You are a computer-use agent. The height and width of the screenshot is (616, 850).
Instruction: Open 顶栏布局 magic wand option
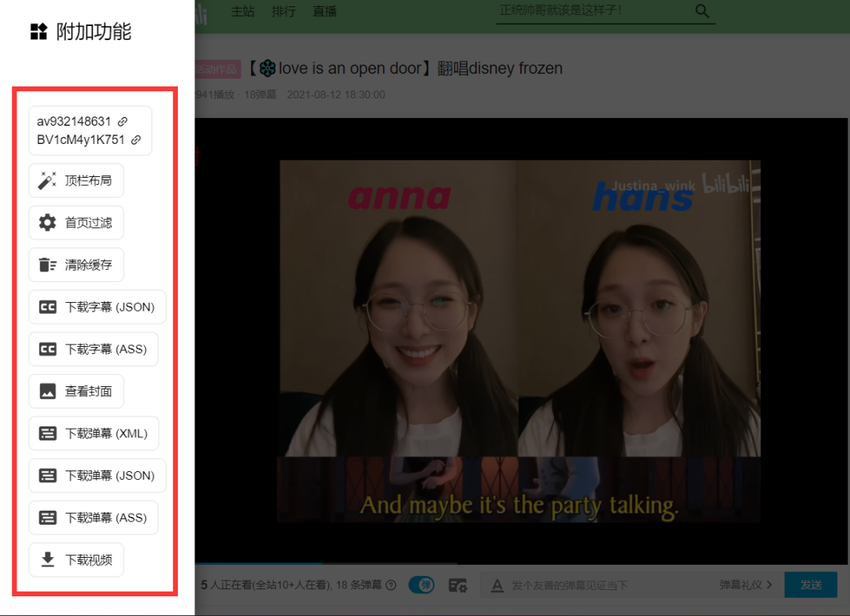pyautogui.click(x=76, y=180)
